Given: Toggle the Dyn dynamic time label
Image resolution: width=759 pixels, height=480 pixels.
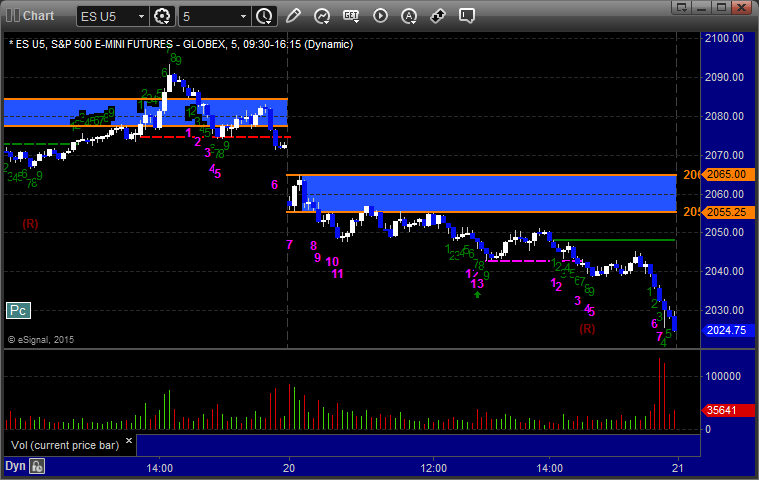Looking at the screenshot, I should 15,466.
